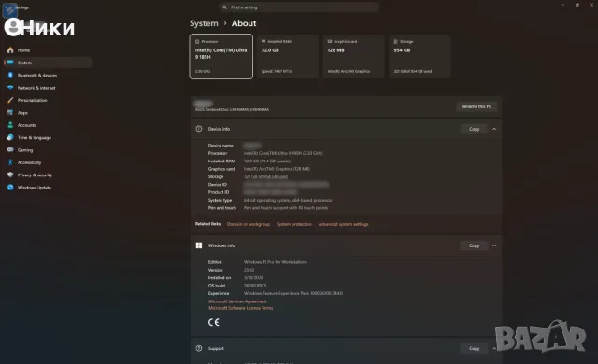The width and height of the screenshot is (598, 364).
Task: Select the Storage 954 GB card
Action: [420, 56]
